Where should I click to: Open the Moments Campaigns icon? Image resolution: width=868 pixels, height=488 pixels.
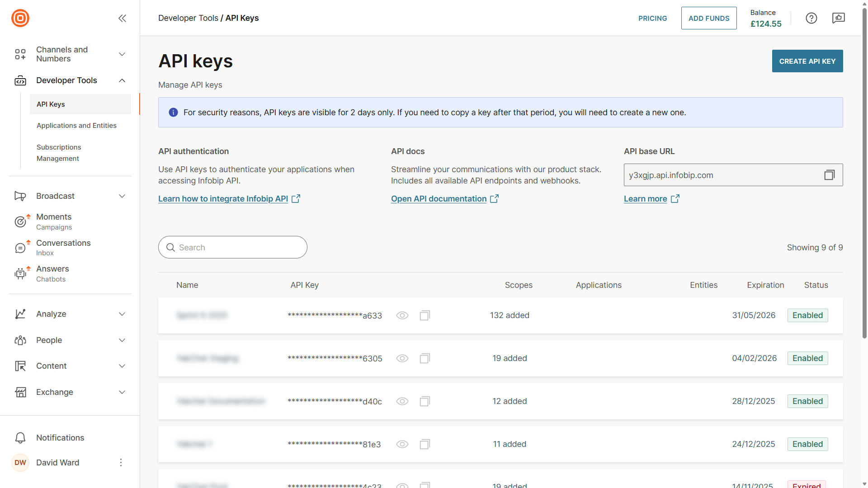point(20,221)
